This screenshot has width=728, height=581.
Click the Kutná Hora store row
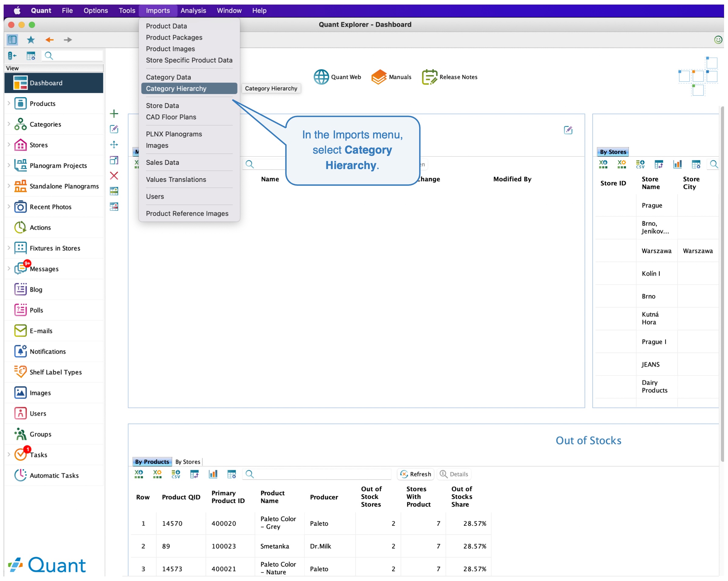(x=656, y=318)
